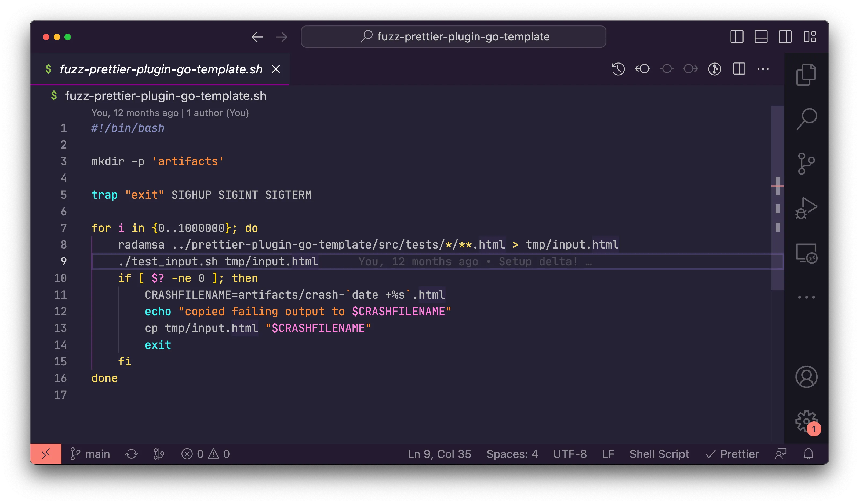The height and width of the screenshot is (504, 859).
Task: Toggle file blame icon in toolbar
Action: pyautogui.click(x=715, y=69)
